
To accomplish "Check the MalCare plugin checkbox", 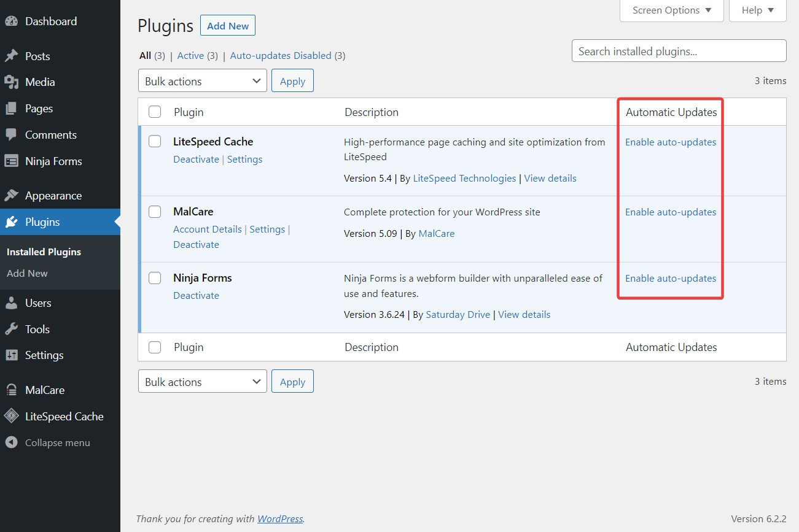I will (x=155, y=212).
